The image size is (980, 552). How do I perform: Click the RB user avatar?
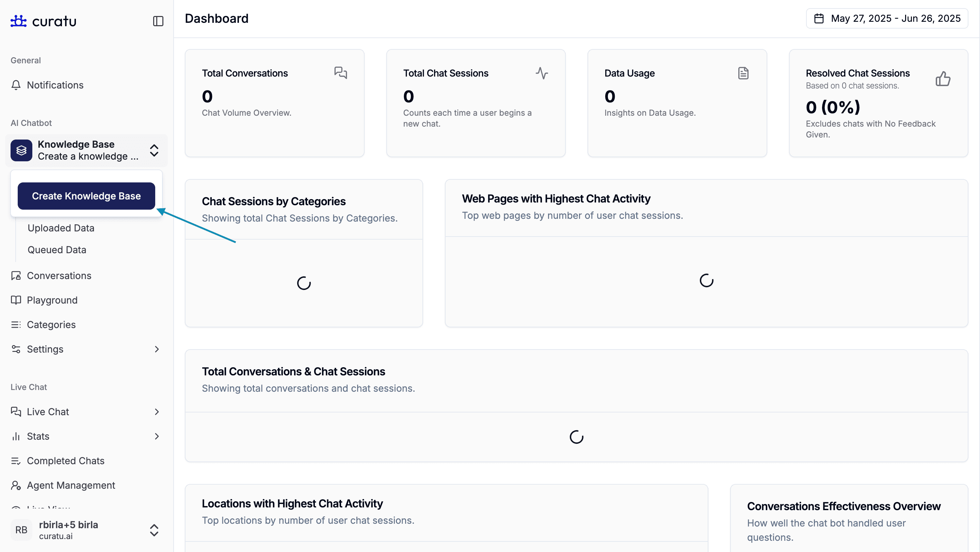(21, 530)
